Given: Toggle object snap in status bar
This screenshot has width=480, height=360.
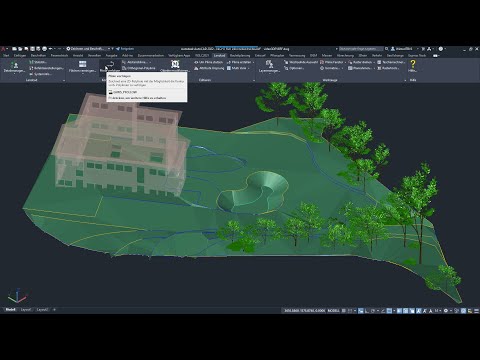Looking at the screenshot, I should (389, 311).
